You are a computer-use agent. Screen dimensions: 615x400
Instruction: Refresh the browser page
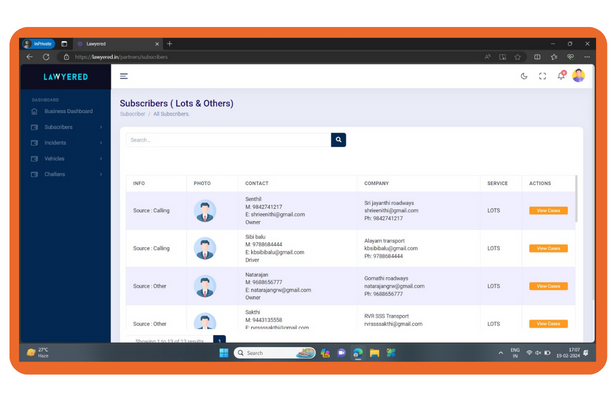click(46, 57)
